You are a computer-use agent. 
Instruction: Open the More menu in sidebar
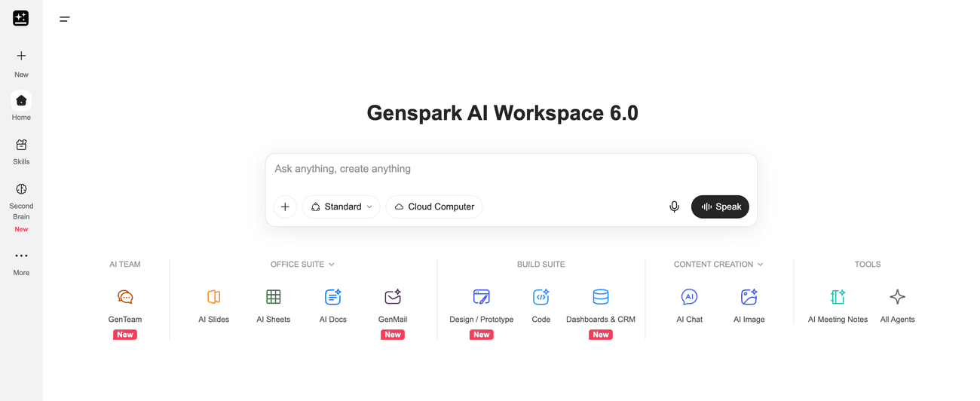tap(21, 263)
